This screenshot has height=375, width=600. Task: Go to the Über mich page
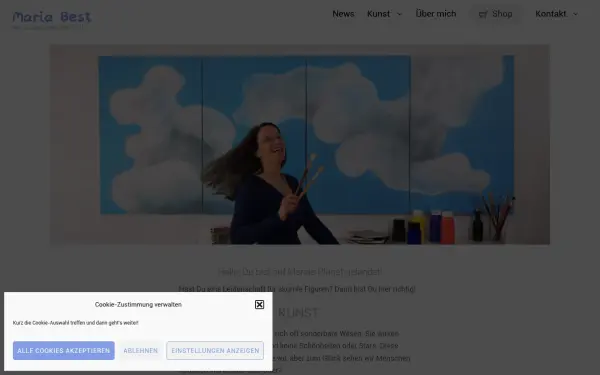(436, 14)
